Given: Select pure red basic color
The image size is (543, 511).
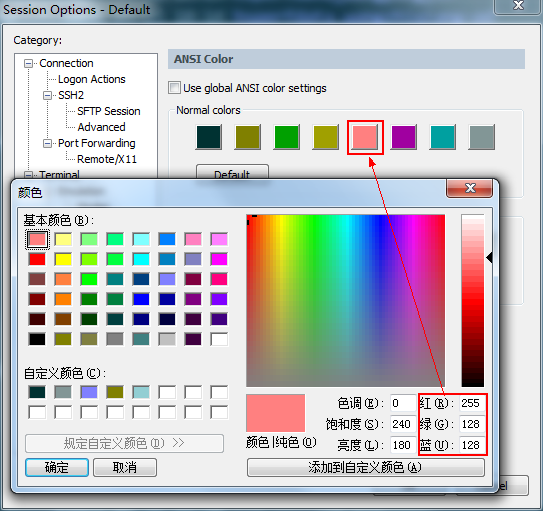Looking at the screenshot, I should (37, 259).
